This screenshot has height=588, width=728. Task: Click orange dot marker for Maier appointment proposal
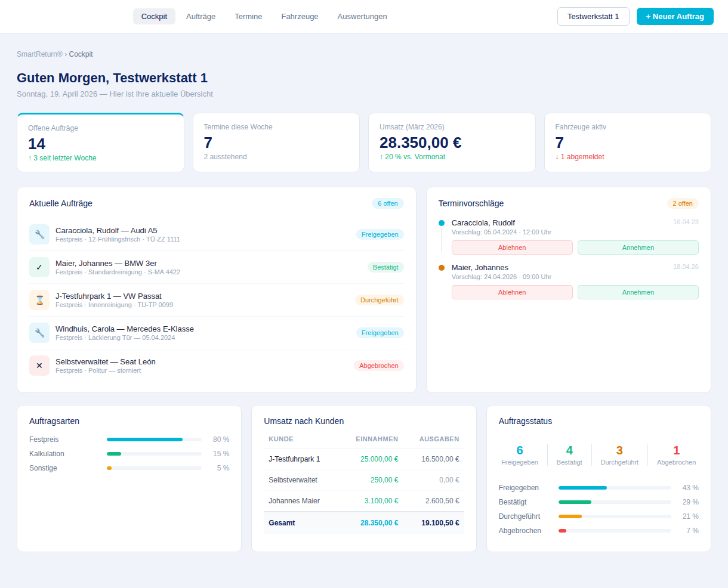click(x=442, y=268)
